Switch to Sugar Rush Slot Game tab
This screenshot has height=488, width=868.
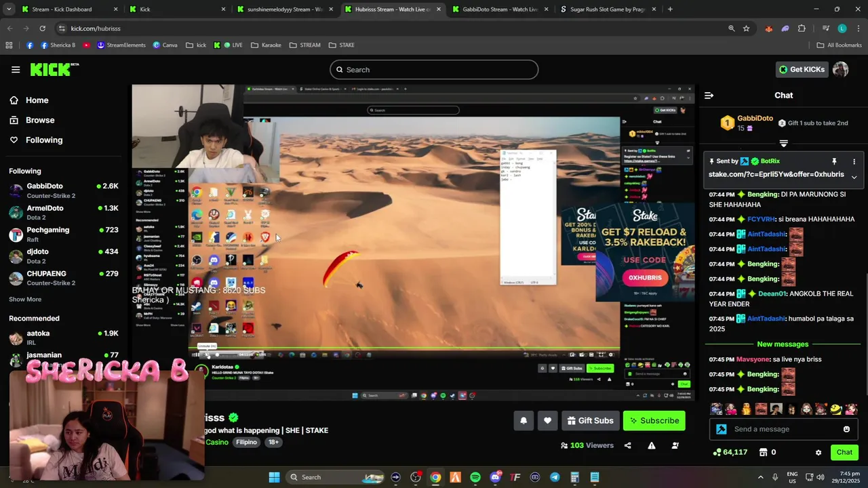tap(607, 9)
